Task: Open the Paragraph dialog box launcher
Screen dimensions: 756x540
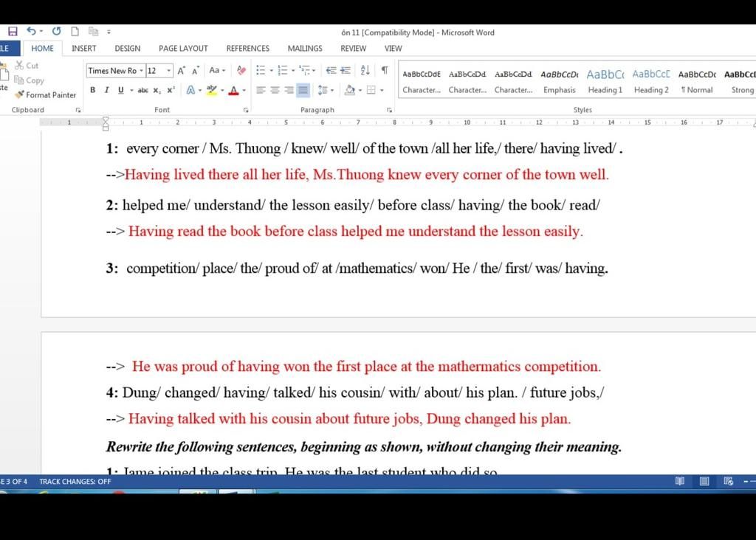Action: pyautogui.click(x=389, y=111)
